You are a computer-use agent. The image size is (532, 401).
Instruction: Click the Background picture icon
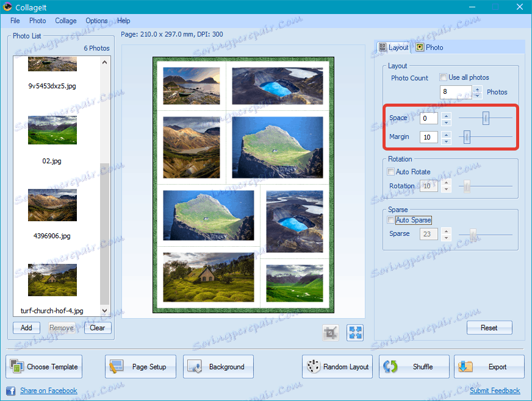[195, 366]
